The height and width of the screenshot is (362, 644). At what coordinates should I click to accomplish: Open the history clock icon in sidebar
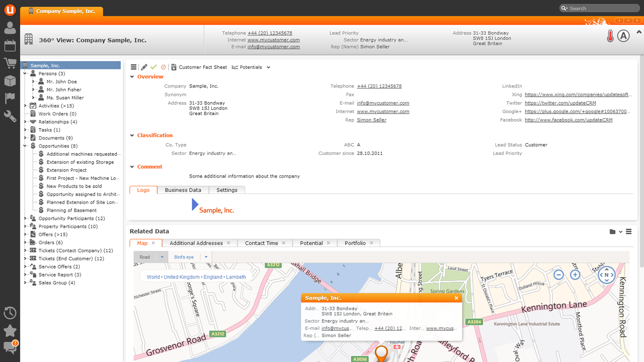10,313
